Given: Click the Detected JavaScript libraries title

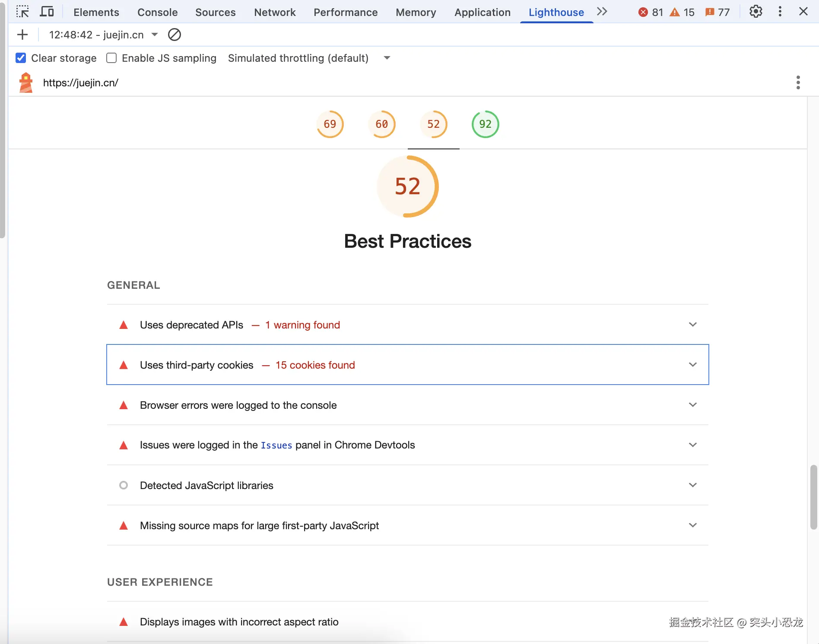Looking at the screenshot, I should (x=206, y=485).
